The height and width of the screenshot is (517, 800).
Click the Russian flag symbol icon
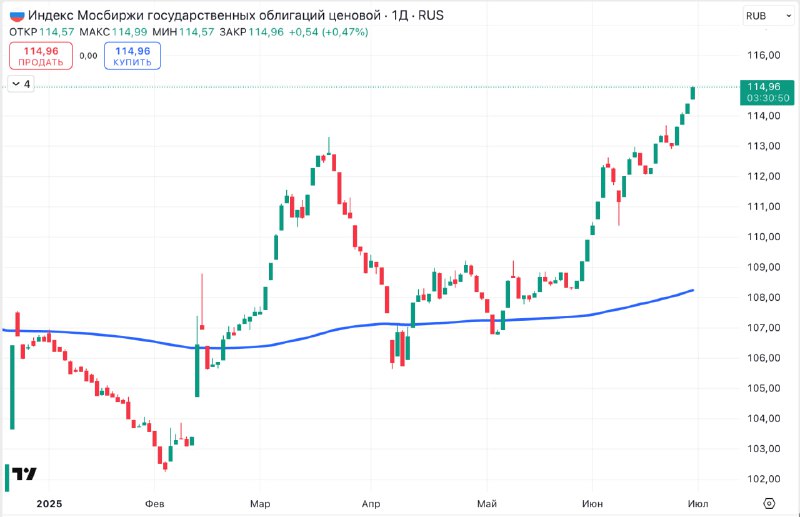(x=17, y=15)
